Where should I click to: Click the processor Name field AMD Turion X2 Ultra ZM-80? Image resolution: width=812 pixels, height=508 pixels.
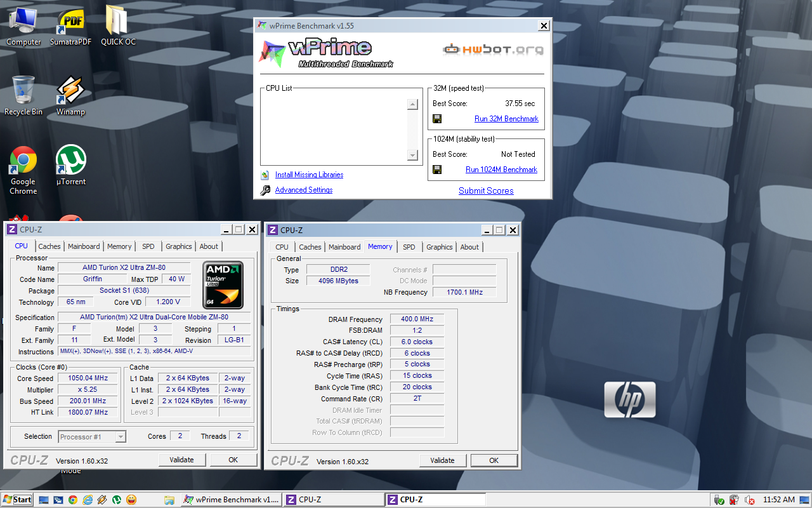(x=124, y=267)
